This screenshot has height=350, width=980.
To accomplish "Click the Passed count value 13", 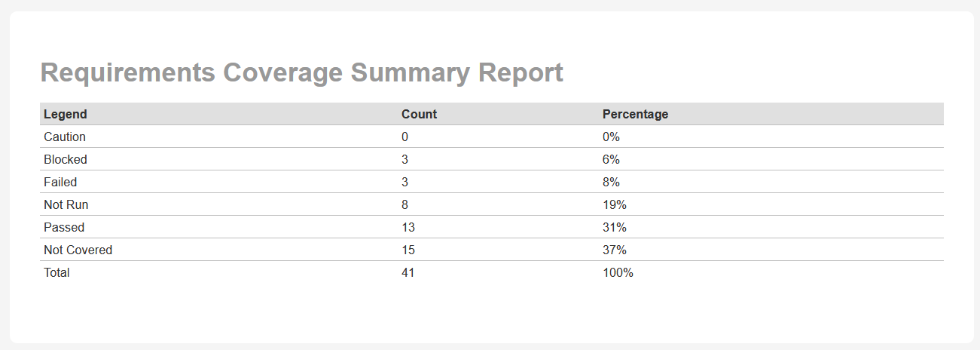I will 408,228.
